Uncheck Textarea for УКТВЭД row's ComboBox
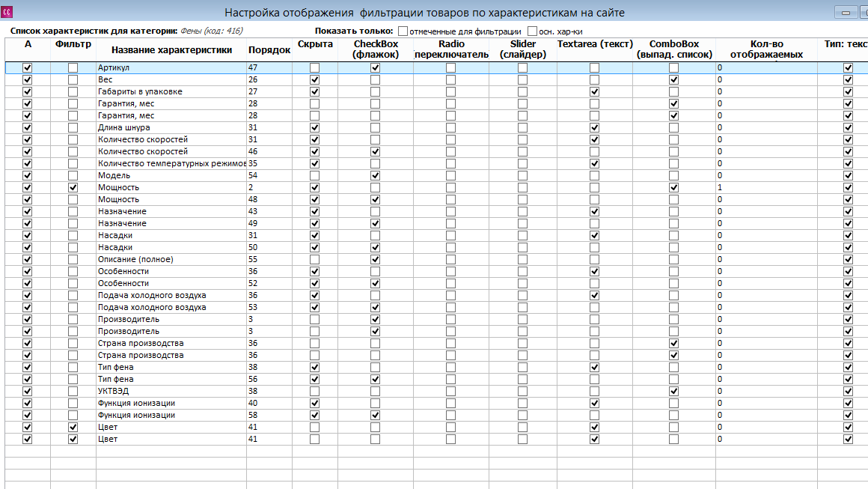Viewport: 868px width, 489px height. point(673,391)
